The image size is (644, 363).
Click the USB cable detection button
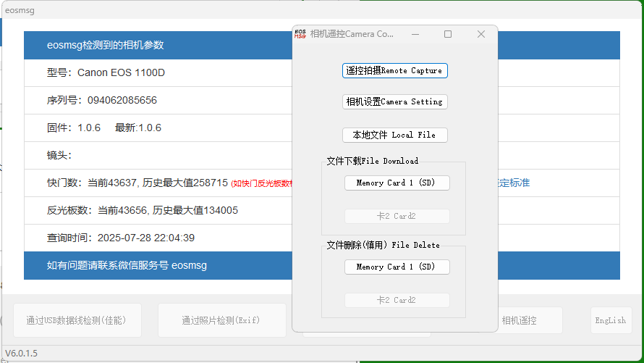pos(77,320)
